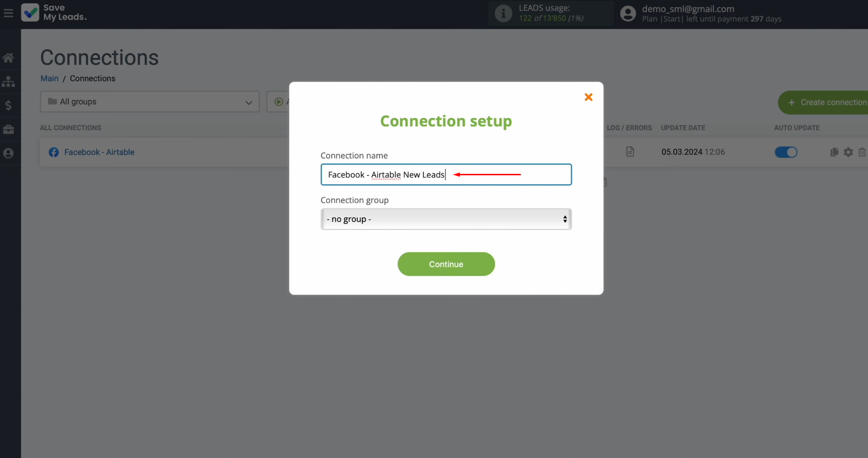Open the Connection group select
The width and height of the screenshot is (868, 458).
click(446, 219)
